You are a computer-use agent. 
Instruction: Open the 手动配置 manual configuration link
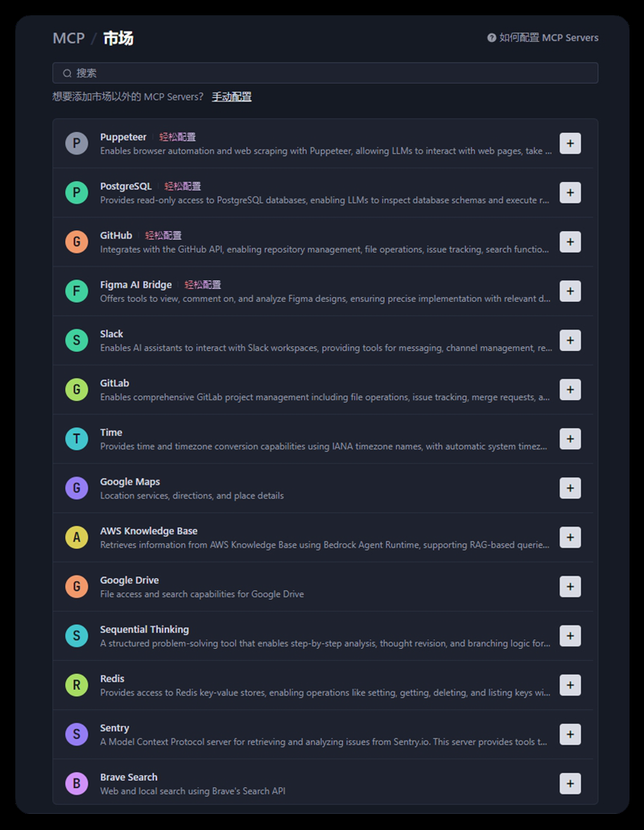click(x=232, y=97)
